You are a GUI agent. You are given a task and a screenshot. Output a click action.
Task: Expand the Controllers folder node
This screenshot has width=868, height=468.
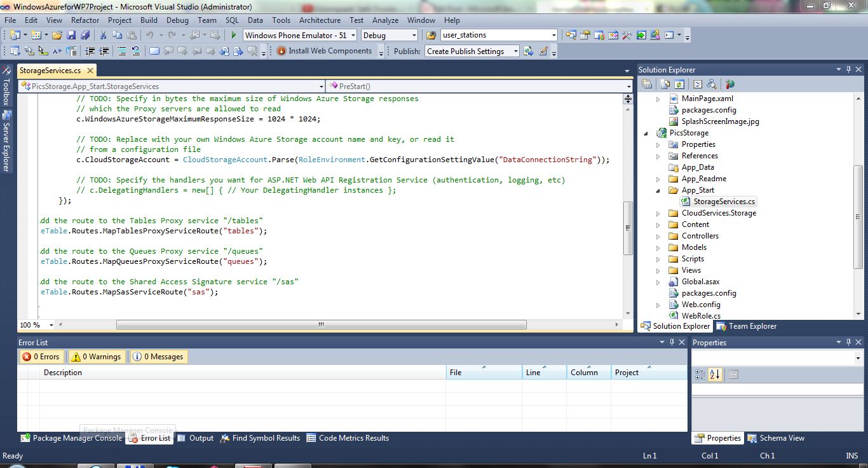click(x=658, y=236)
